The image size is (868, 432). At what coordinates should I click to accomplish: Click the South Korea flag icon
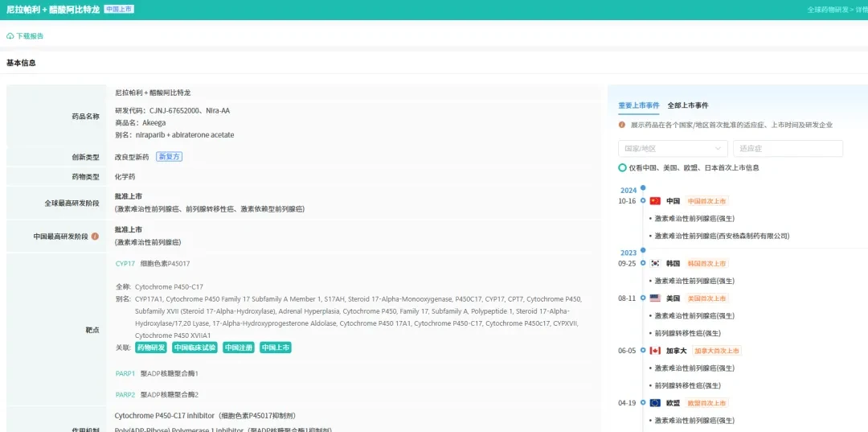[656, 264]
